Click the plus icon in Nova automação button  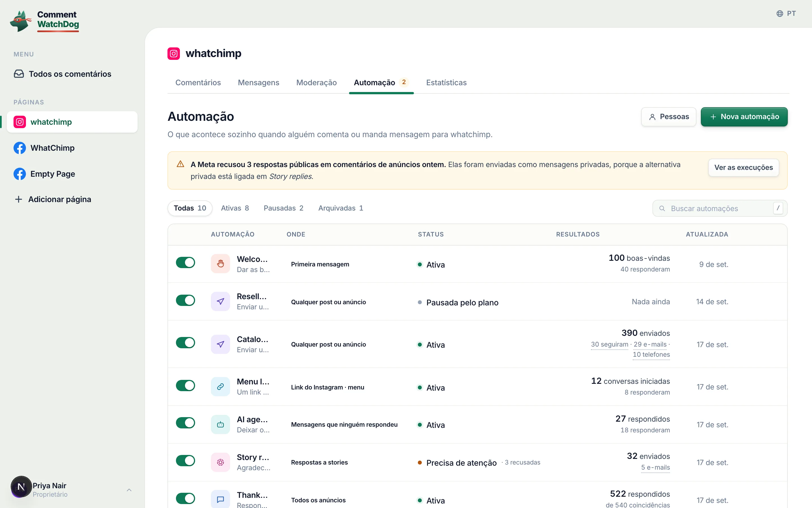pos(713,117)
